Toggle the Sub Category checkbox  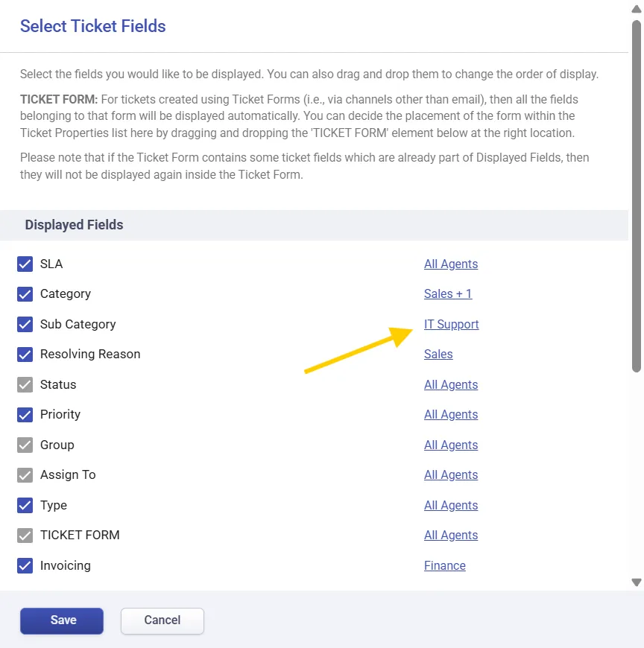[x=25, y=325]
